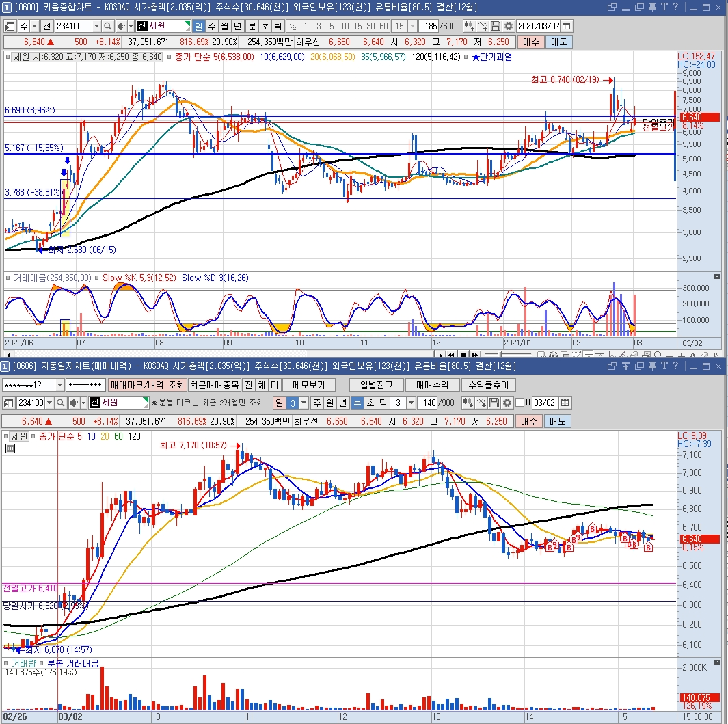Open the 15 interval dropdown in top toolbar
The image size is (728, 724).
412,26
